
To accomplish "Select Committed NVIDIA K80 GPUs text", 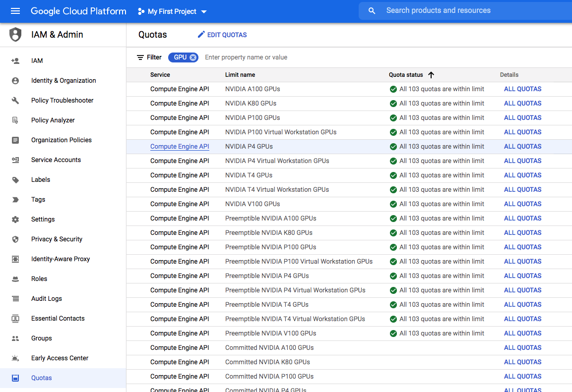I will click(x=267, y=362).
